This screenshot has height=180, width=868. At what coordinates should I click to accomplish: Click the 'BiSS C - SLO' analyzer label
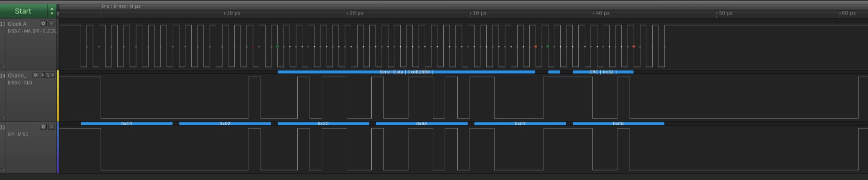pos(20,83)
